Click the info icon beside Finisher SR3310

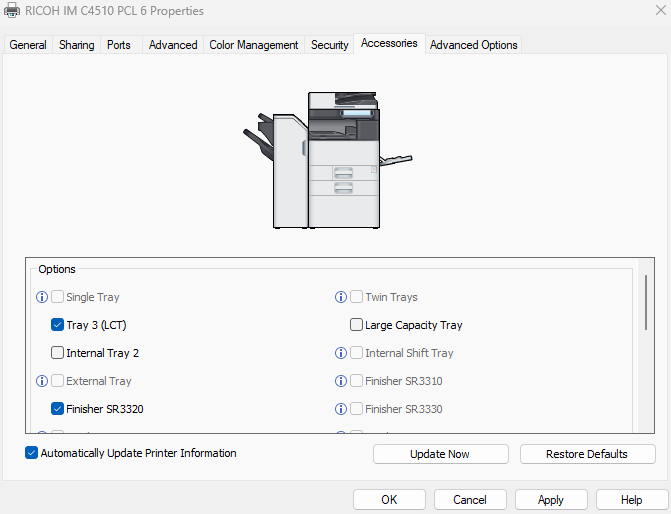click(341, 381)
